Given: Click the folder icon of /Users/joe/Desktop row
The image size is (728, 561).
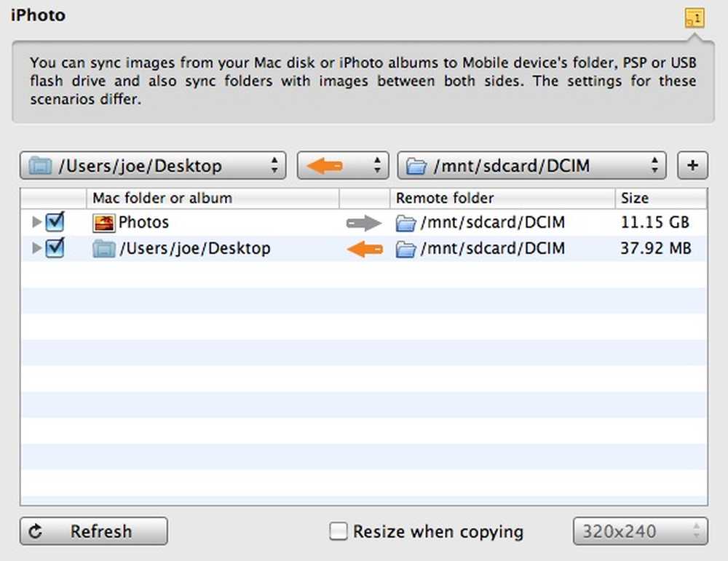Looking at the screenshot, I should tap(104, 249).
